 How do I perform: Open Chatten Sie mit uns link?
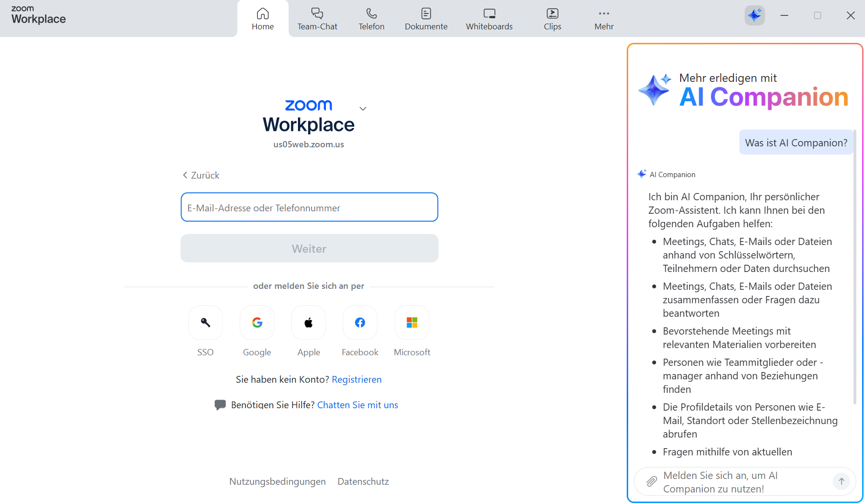358,405
